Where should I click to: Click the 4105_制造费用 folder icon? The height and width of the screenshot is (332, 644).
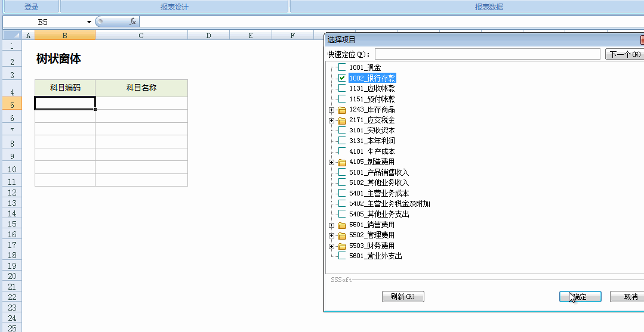tap(342, 162)
